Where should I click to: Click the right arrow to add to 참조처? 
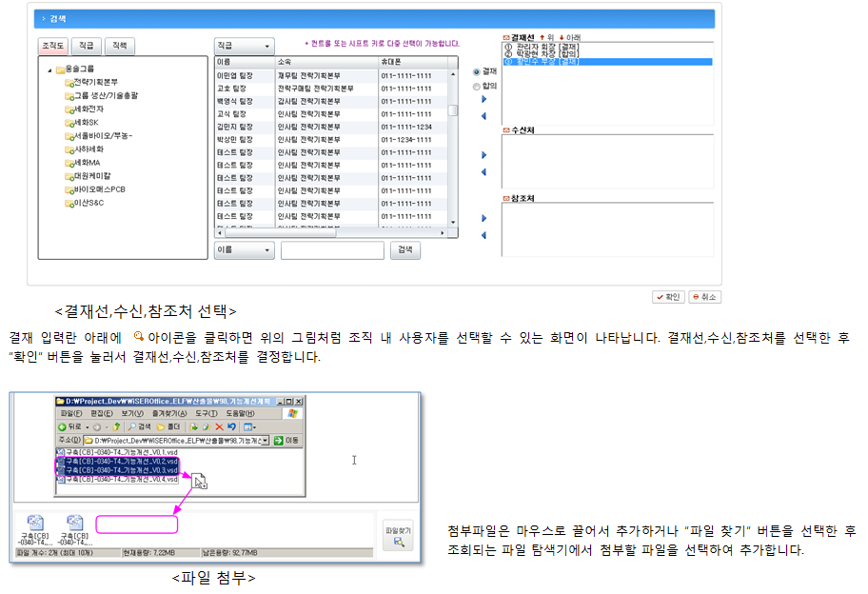[x=483, y=218]
